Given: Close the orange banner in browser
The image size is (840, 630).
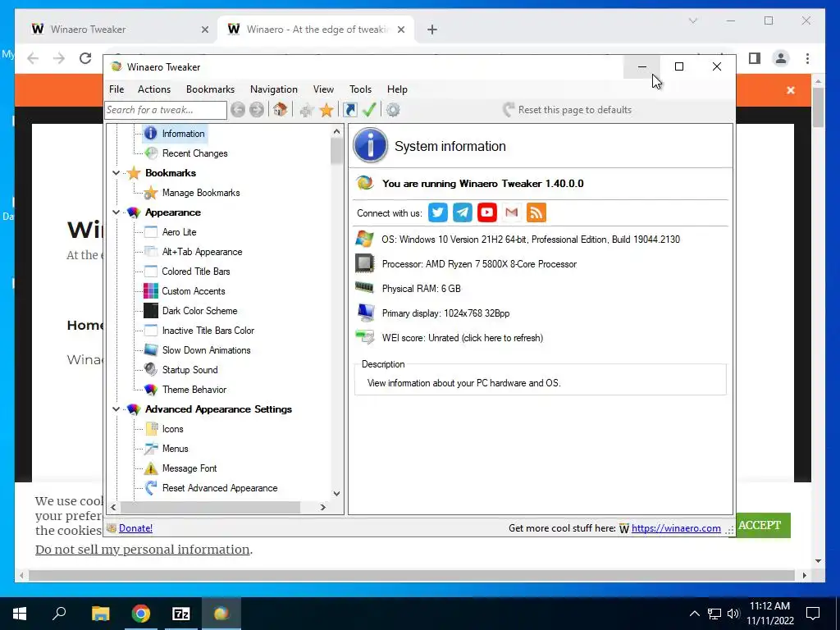Looking at the screenshot, I should click(791, 90).
